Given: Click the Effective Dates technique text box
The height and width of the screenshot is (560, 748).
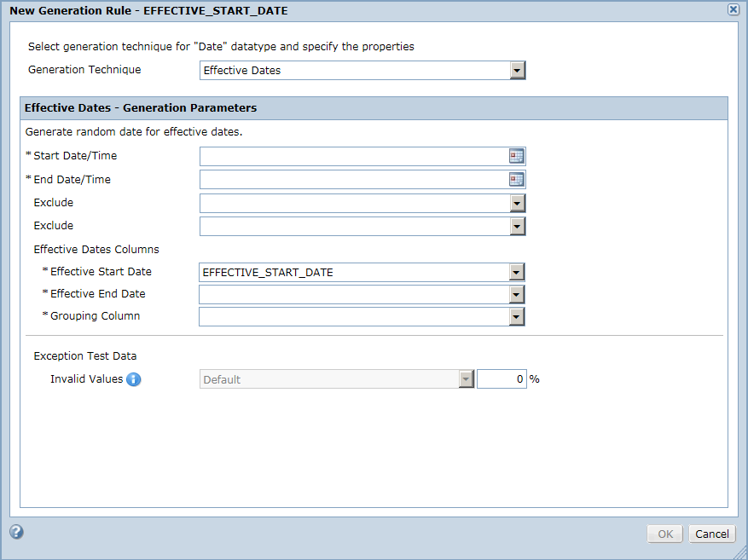Looking at the screenshot, I should pyautogui.click(x=355, y=71).
